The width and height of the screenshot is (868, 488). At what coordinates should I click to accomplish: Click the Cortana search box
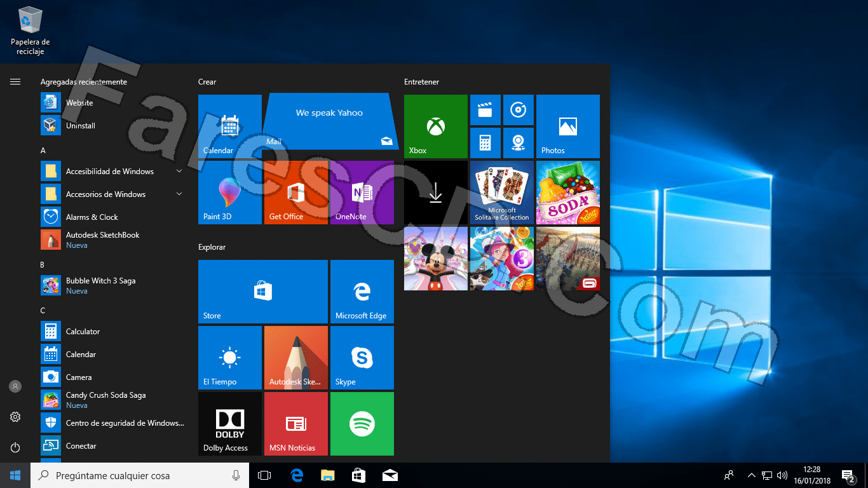point(140,475)
